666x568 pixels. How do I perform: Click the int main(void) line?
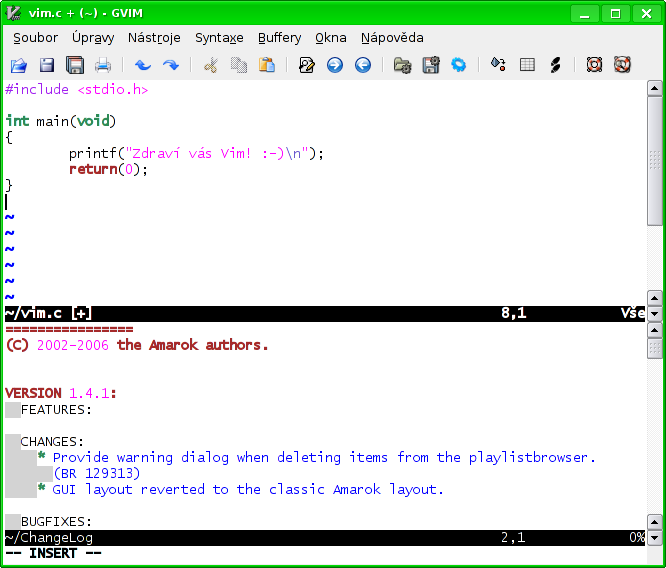click(x=61, y=122)
